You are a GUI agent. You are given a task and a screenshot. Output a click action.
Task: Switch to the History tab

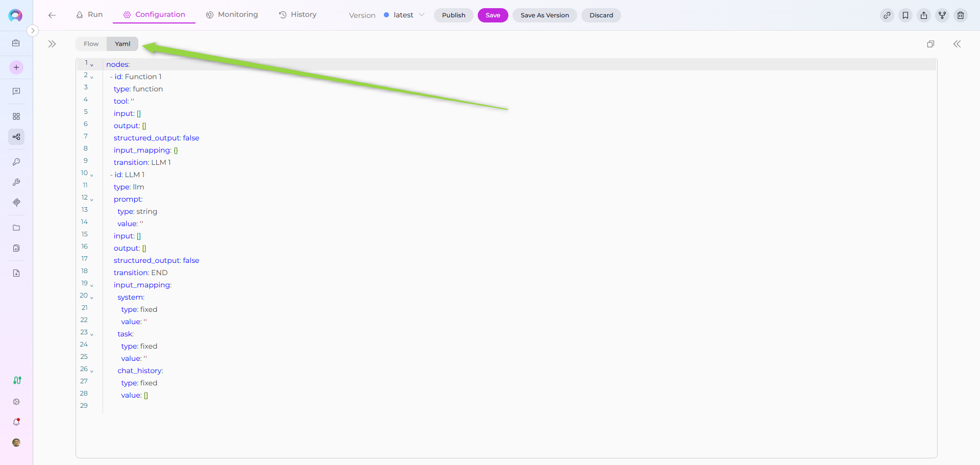point(298,15)
